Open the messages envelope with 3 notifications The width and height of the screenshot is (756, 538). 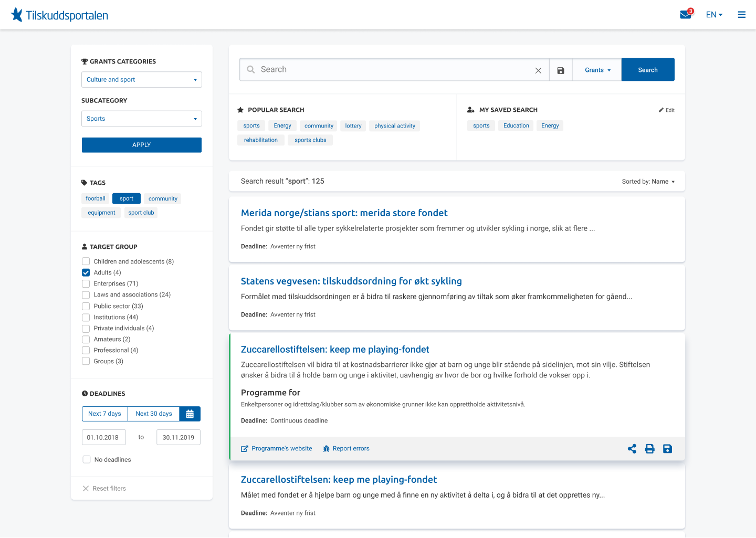686,14
